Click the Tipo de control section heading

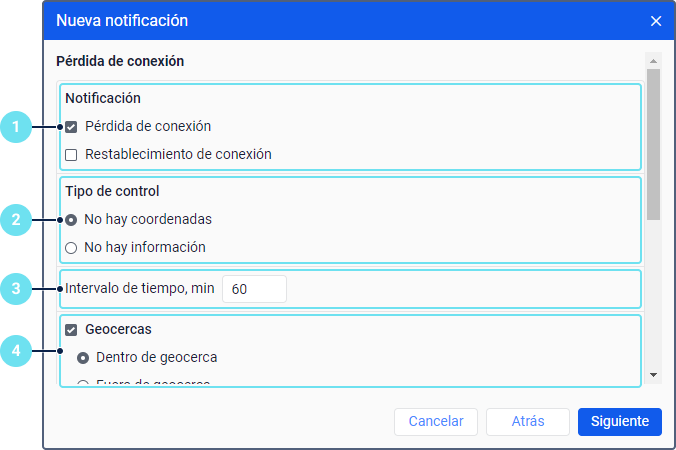113,191
